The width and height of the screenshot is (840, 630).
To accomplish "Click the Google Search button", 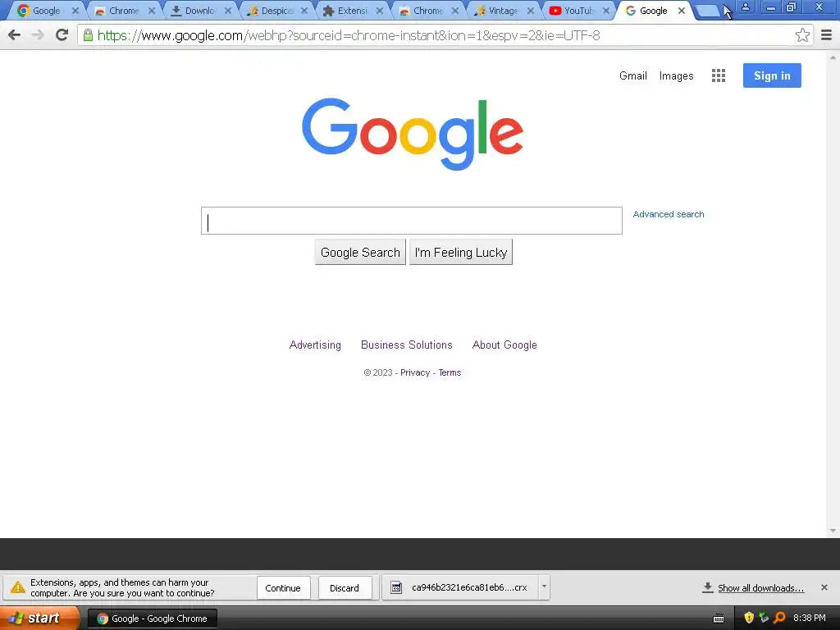I will pyautogui.click(x=360, y=253).
